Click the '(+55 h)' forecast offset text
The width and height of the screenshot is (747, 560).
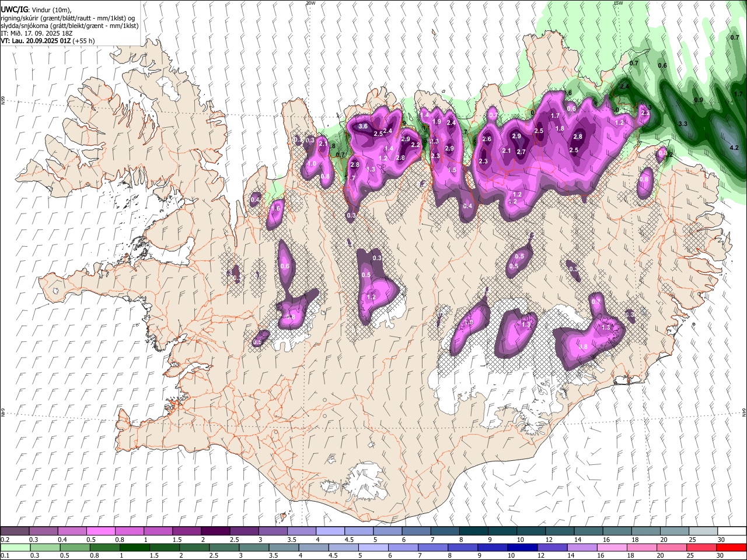[84, 41]
